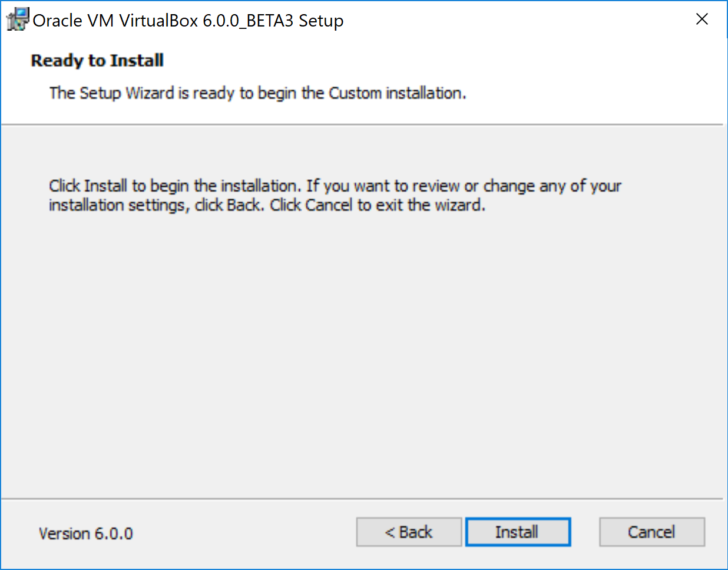Click the "Oracle VM VirtualBox" title bar text
The image size is (728, 570).
point(116,21)
